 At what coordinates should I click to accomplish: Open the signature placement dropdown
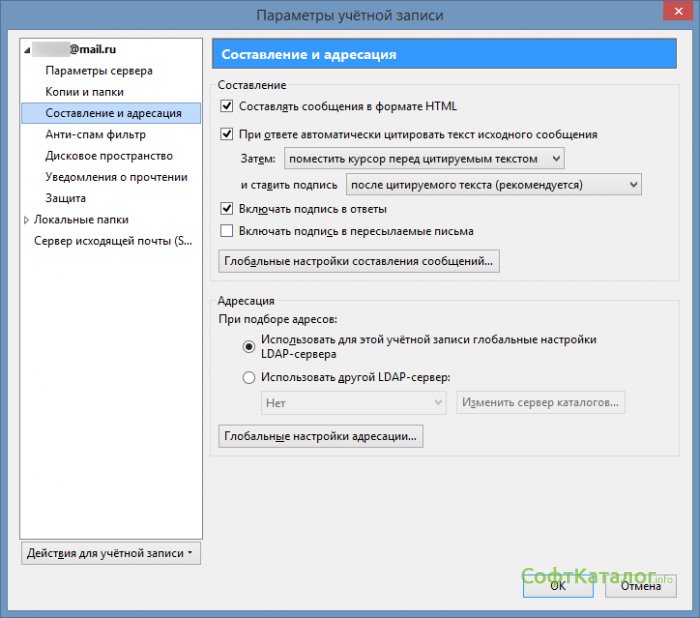click(x=493, y=184)
